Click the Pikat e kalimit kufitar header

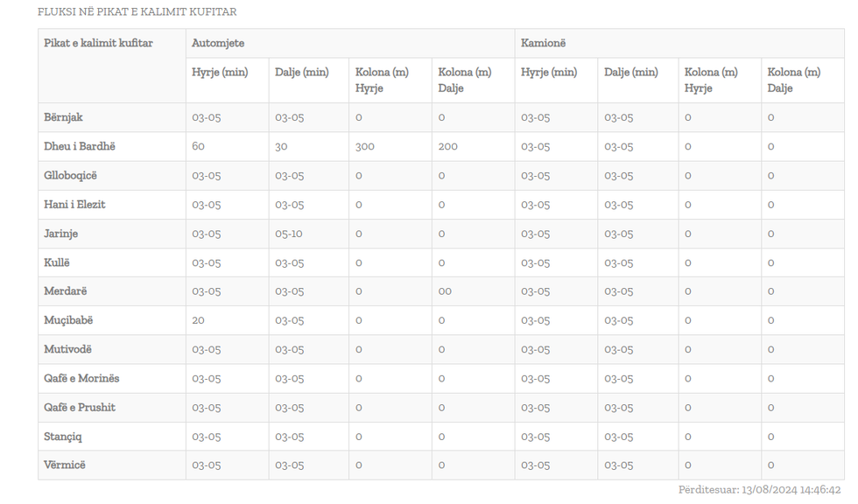point(98,43)
